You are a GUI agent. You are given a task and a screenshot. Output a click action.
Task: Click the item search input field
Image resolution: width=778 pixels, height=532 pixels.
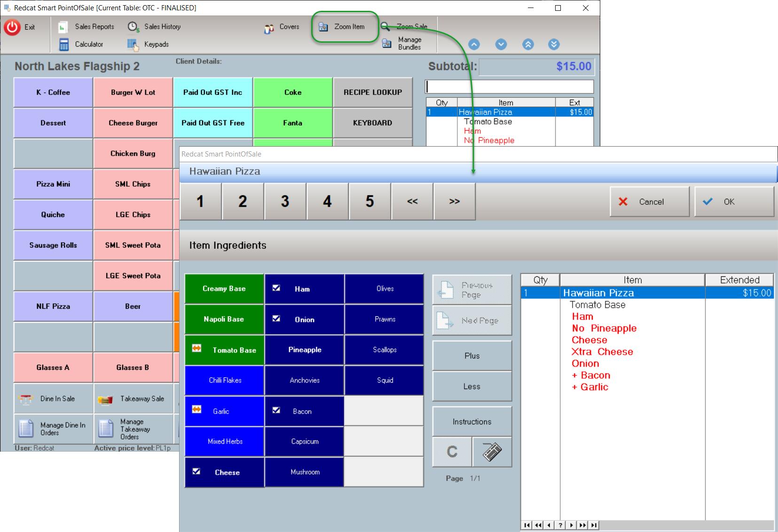coord(509,87)
